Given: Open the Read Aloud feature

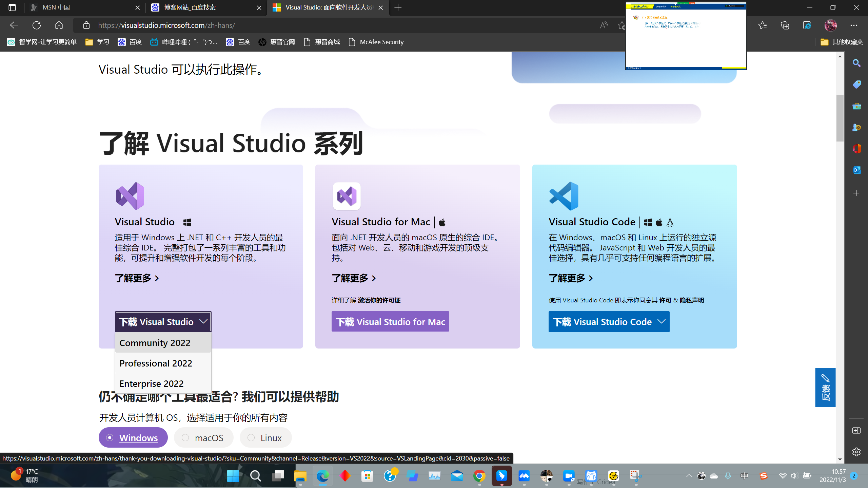Looking at the screenshot, I should click(604, 25).
